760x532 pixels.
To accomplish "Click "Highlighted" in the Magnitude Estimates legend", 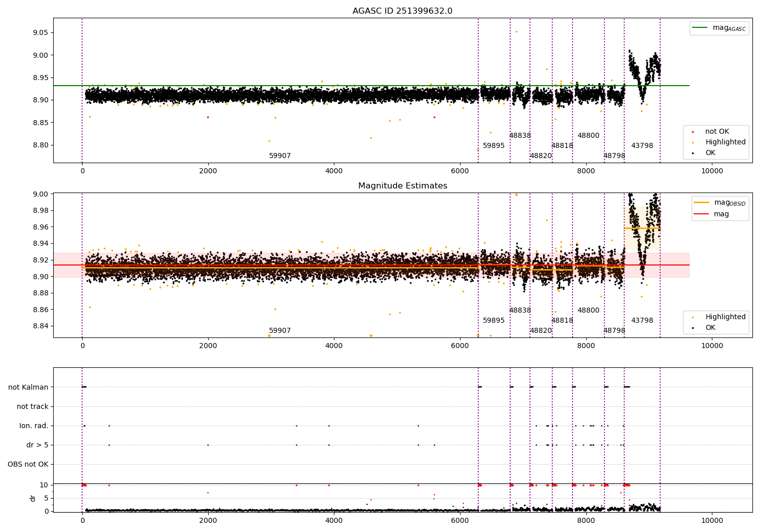I will [x=725, y=317].
